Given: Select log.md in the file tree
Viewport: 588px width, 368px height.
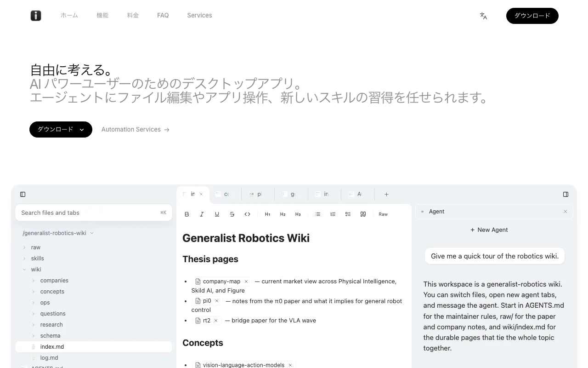Looking at the screenshot, I should tap(94, 358).
